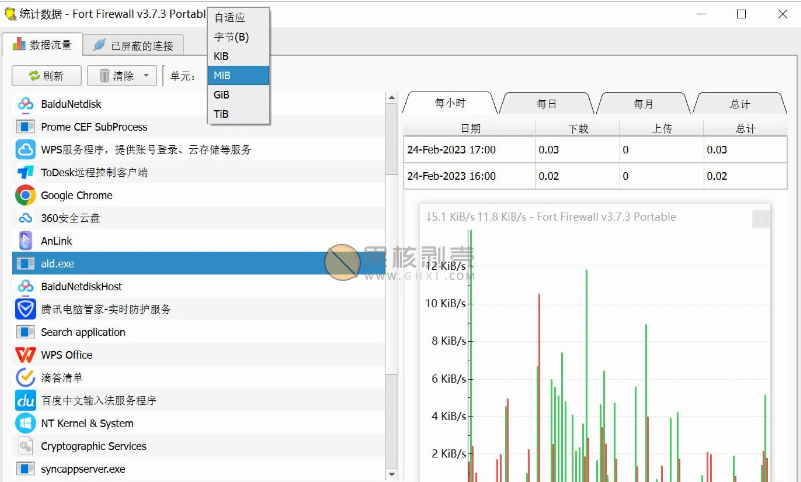Click the AnLink app icon

point(25,240)
